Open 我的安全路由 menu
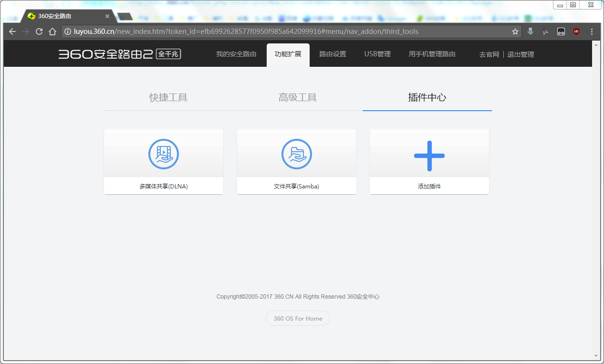 tap(236, 54)
